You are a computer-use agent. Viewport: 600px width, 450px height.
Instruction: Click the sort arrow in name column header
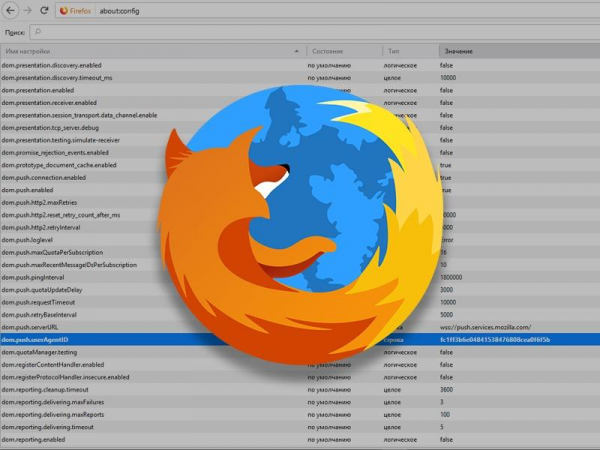297,51
